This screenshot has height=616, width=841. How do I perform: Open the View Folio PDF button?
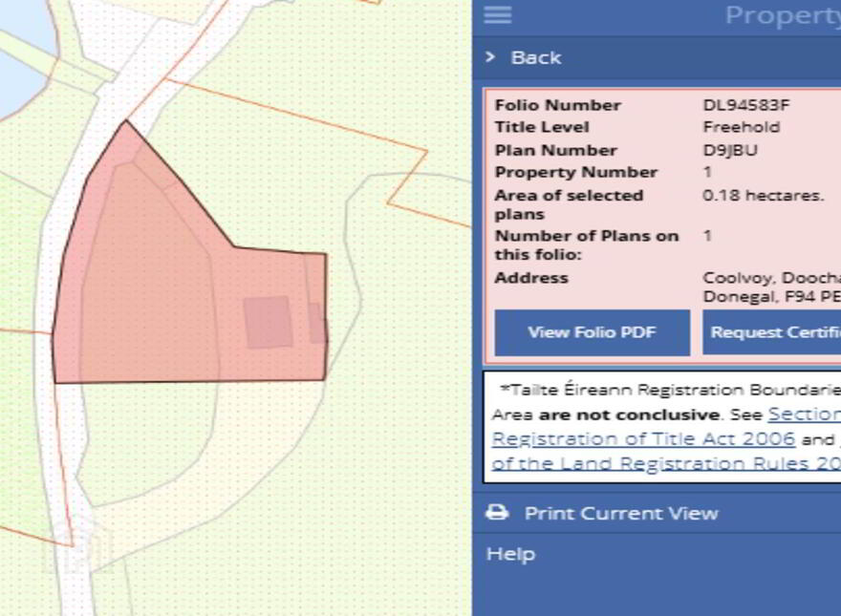593,332
